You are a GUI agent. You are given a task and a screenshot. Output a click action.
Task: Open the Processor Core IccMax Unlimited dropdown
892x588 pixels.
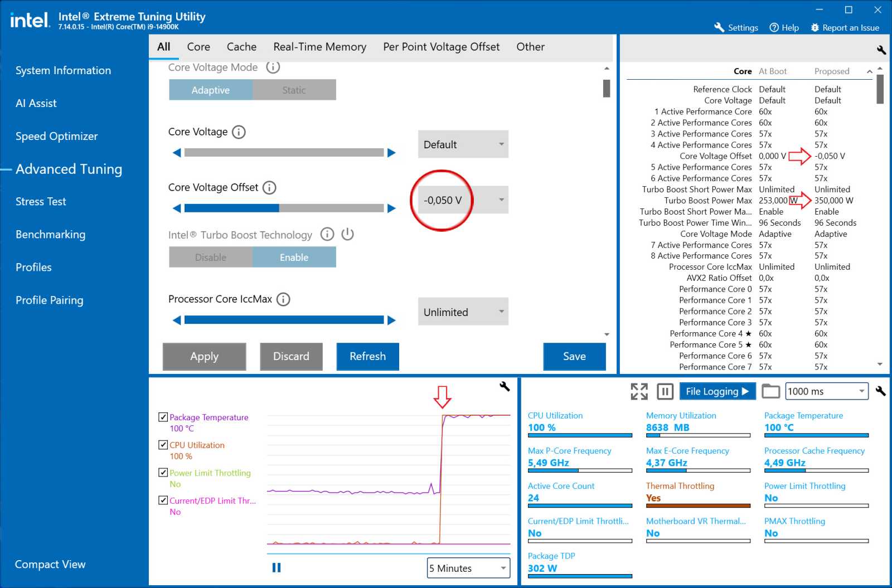(x=463, y=312)
